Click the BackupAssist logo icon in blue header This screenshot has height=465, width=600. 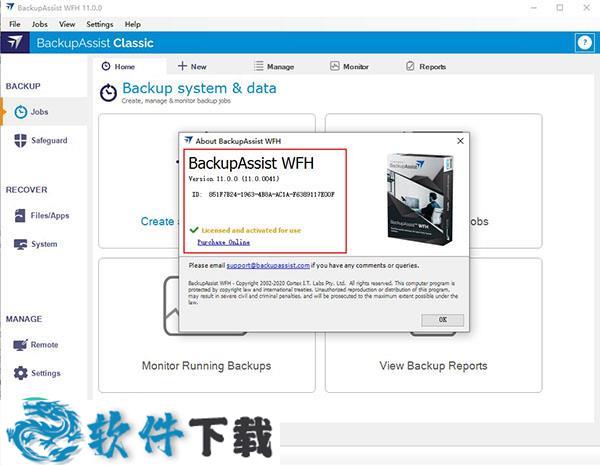tap(15, 42)
